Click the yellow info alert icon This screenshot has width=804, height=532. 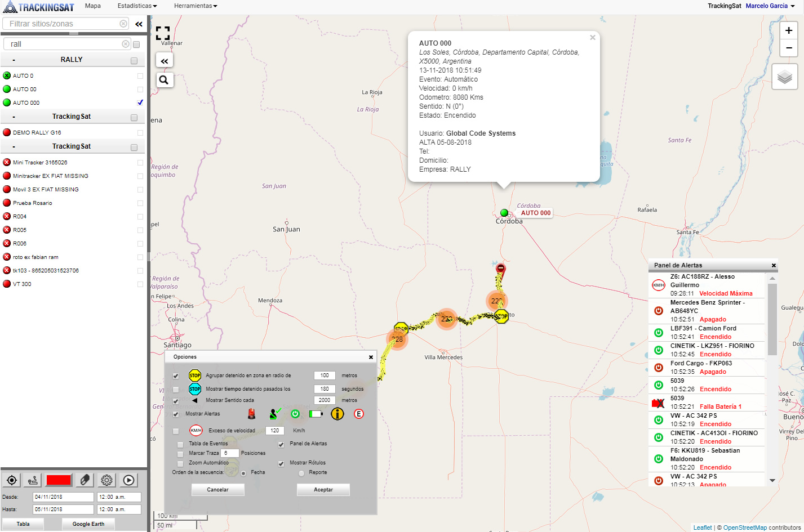coord(337,414)
